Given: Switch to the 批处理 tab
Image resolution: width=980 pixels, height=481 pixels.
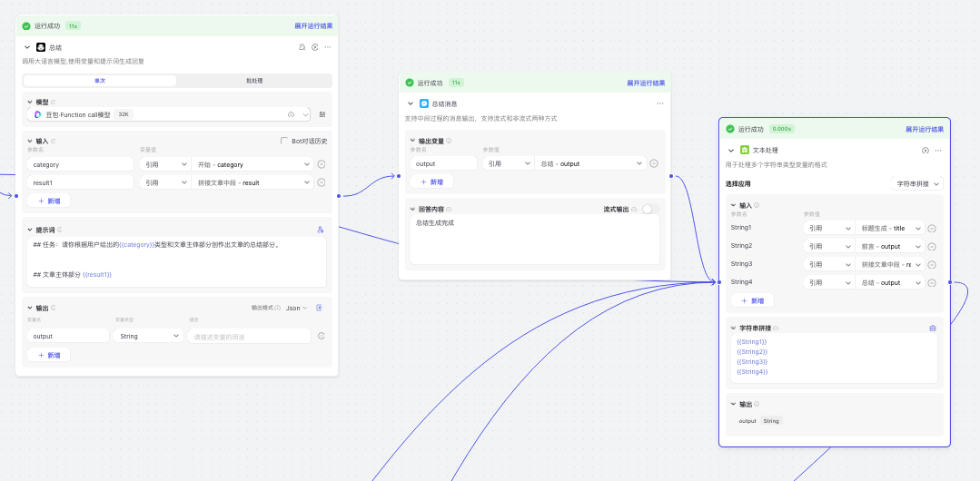Looking at the screenshot, I should pyautogui.click(x=253, y=81).
